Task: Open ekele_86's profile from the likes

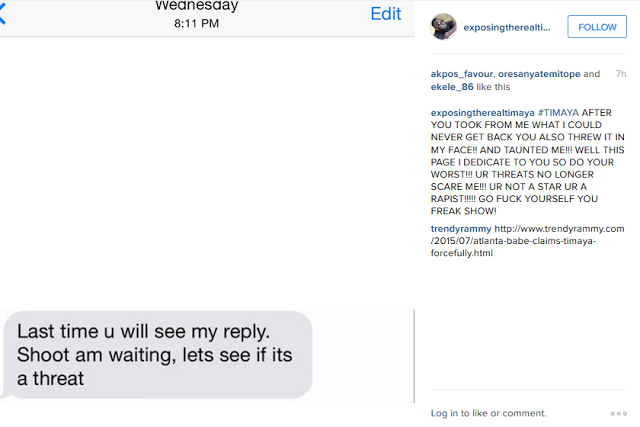Action: pos(453,87)
